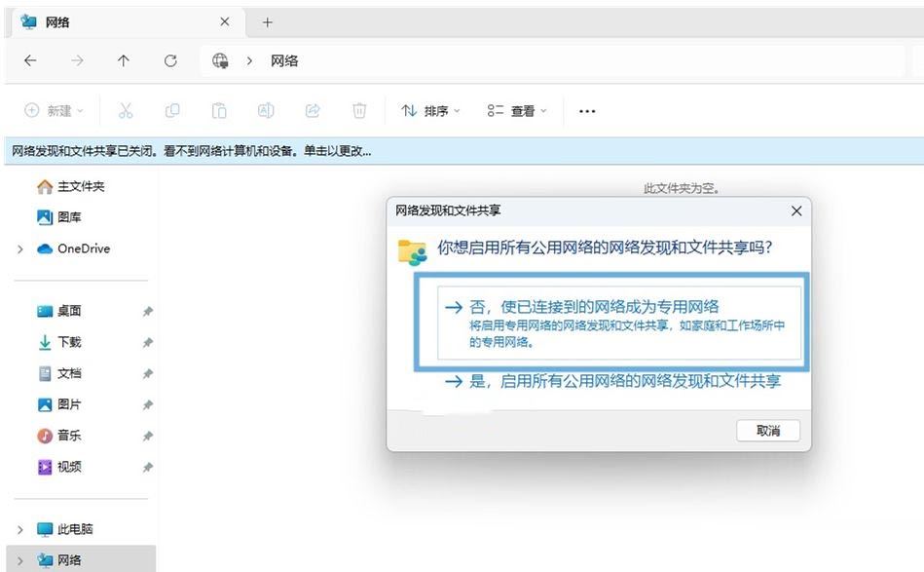Screen dimensions: 924x572
Task: Expand the 此电脑 tree node
Action: 20,530
